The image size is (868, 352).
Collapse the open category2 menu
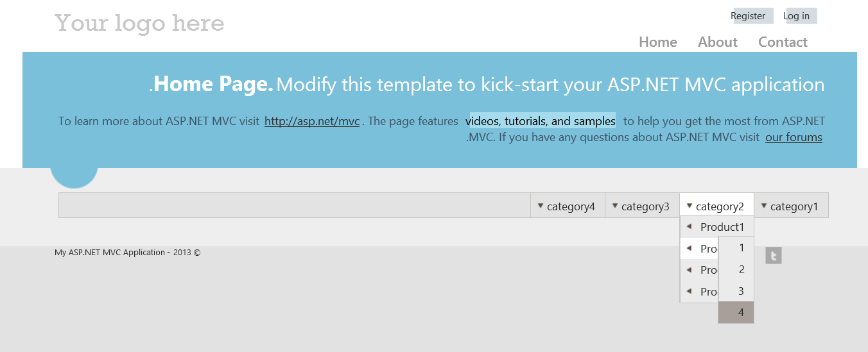[716, 206]
